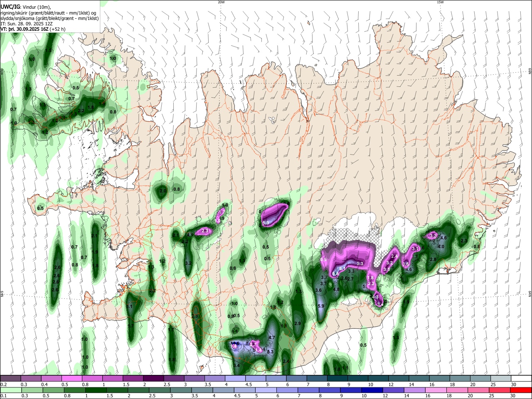Click the light pink 16 mm rain swatch
532x399 pixels.
click(x=436, y=390)
